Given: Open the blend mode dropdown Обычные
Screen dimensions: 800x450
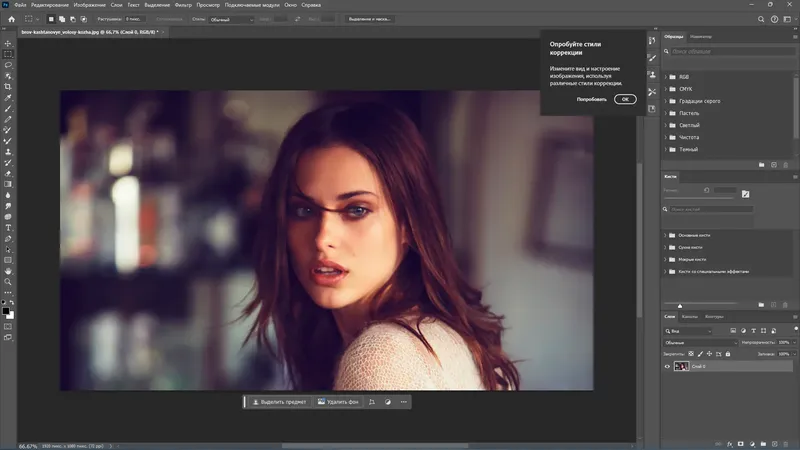Looking at the screenshot, I should pos(701,342).
